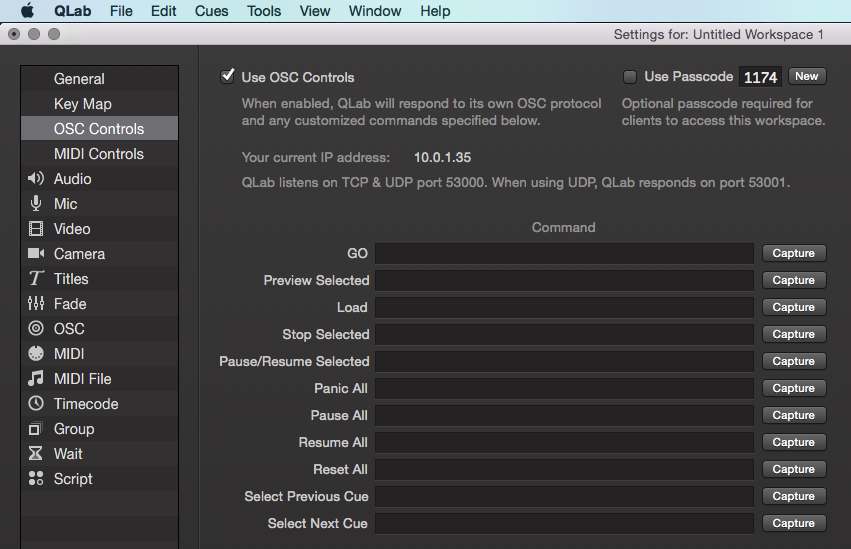Click Capture for Select Next Cue
Viewport: 851px width, 549px height.
tap(794, 523)
